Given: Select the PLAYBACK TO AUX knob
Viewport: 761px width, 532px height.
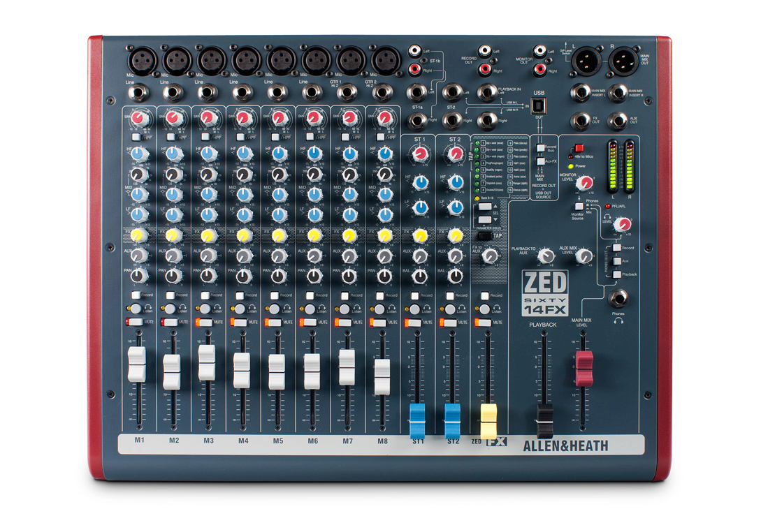Looking at the screenshot, I should click(x=546, y=256).
